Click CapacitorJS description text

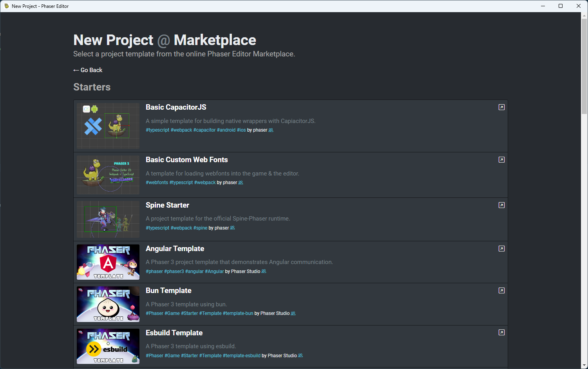click(x=231, y=121)
